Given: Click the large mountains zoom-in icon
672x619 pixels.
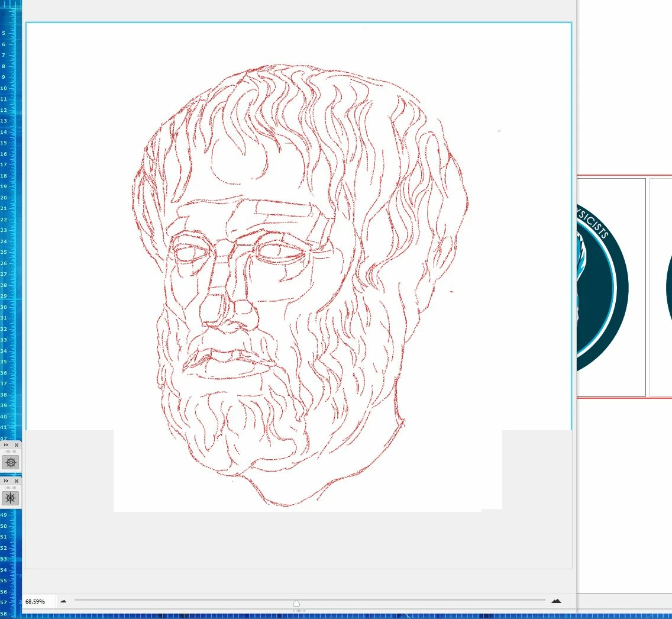Looking at the screenshot, I should (x=556, y=601).
